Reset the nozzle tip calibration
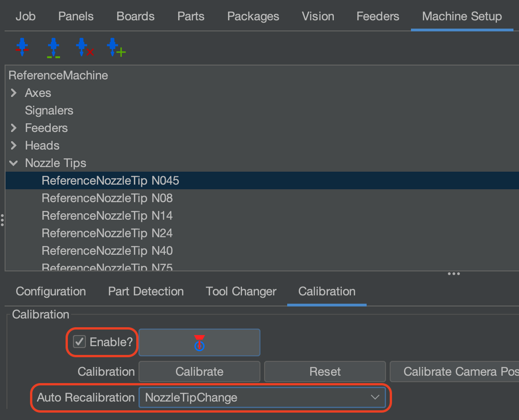 (x=325, y=371)
